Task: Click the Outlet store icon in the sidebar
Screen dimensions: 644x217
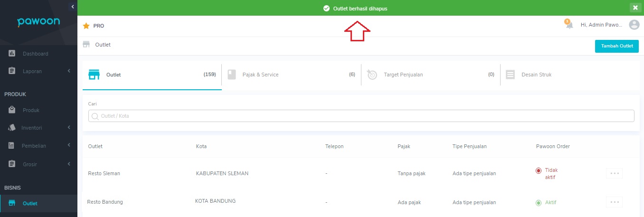Action: click(x=12, y=203)
